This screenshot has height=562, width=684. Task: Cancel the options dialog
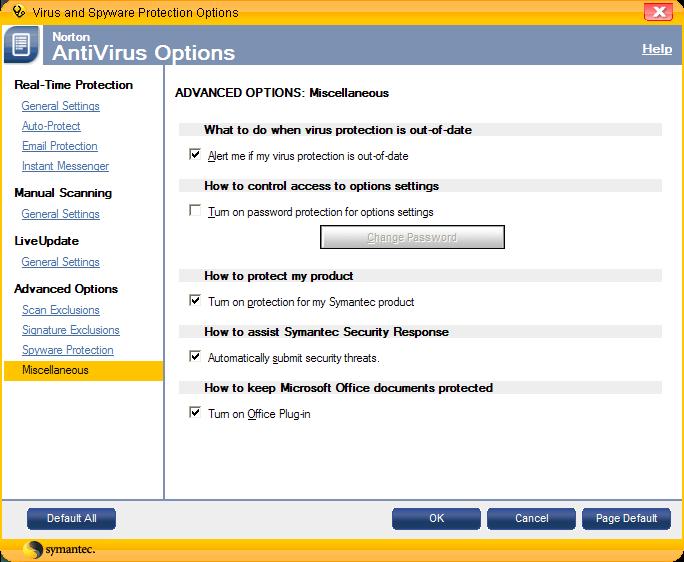click(x=531, y=518)
